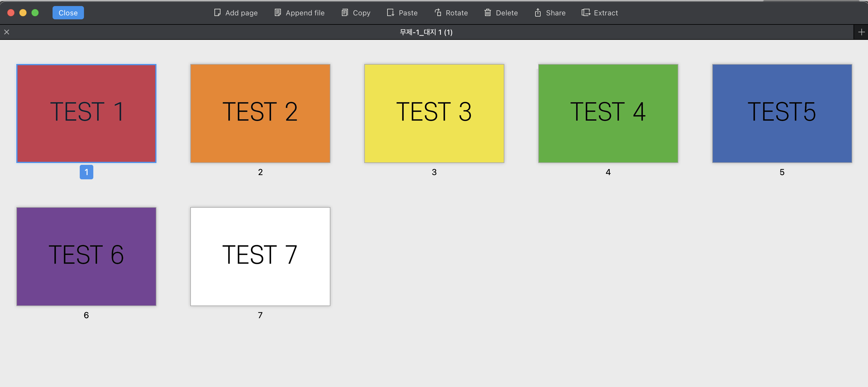This screenshot has height=387, width=868.
Task: Select the blue TEST5 page thumbnail
Action: coord(782,114)
